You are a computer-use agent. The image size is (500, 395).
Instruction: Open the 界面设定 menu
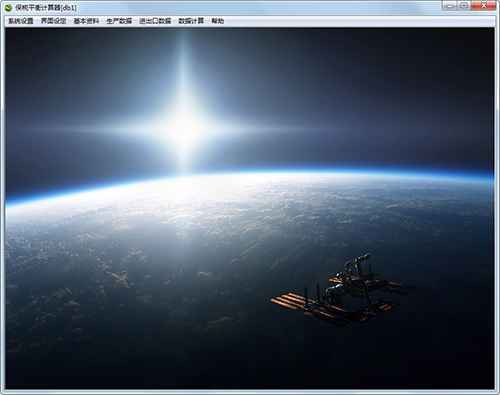pyautogui.click(x=53, y=21)
